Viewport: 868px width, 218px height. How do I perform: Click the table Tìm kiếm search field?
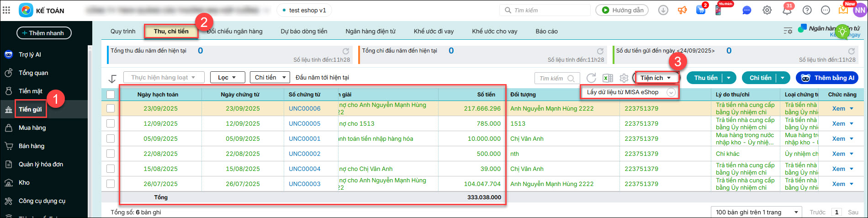[x=552, y=79]
